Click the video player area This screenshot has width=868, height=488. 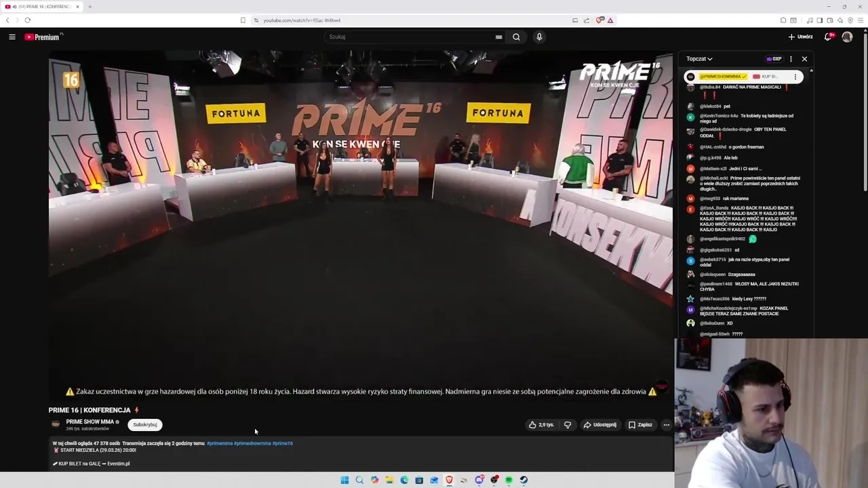coord(361,226)
